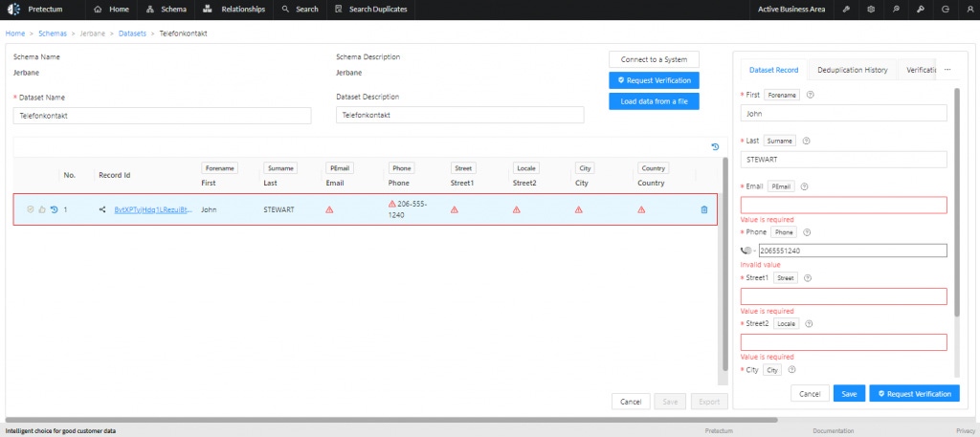This screenshot has height=437, width=980.
Task: Click Request Verification button above the table
Action: [x=654, y=80]
